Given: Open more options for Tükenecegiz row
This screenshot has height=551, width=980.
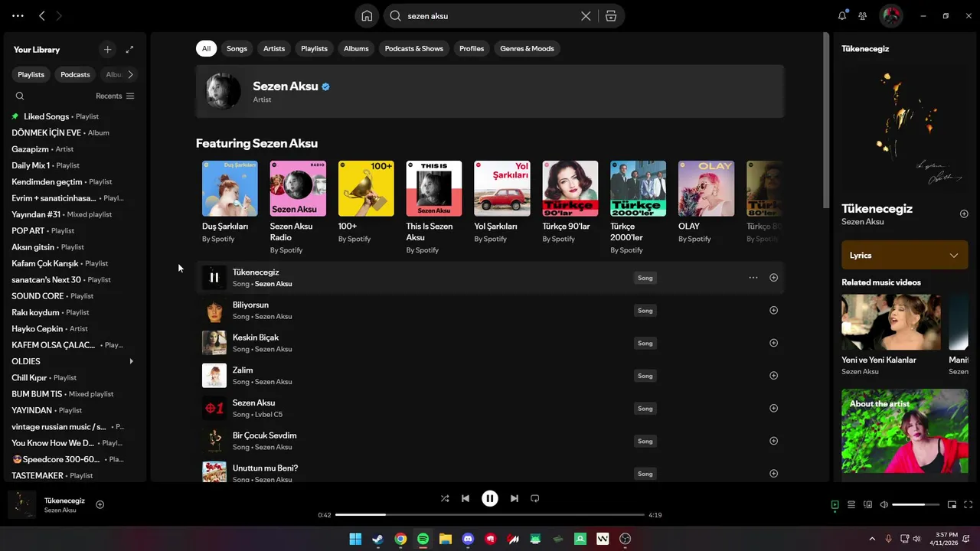Looking at the screenshot, I should [x=753, y=278].
